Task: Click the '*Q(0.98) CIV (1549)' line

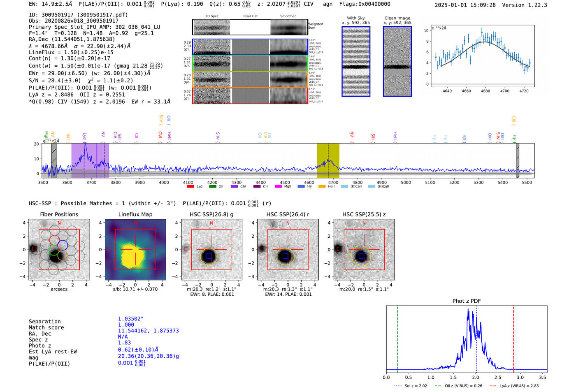Action: [x=100, y=102]
